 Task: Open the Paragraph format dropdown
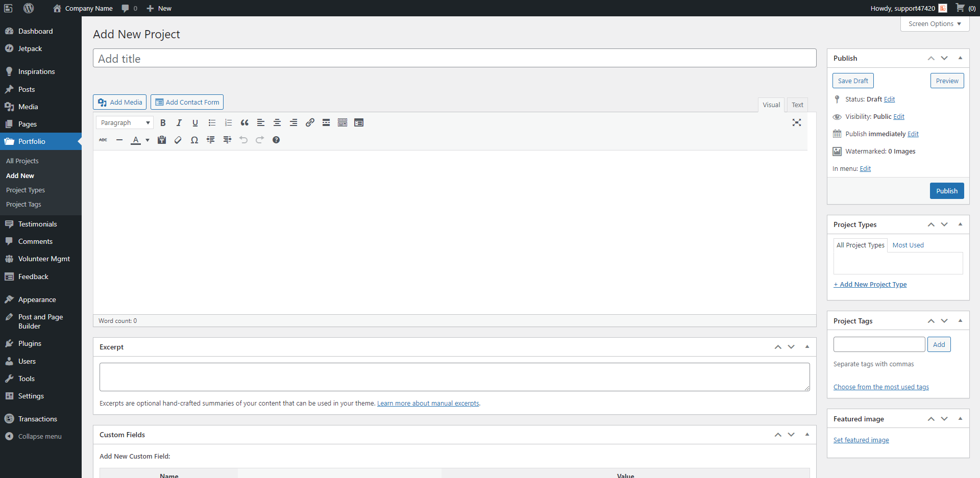coord(125,123)
